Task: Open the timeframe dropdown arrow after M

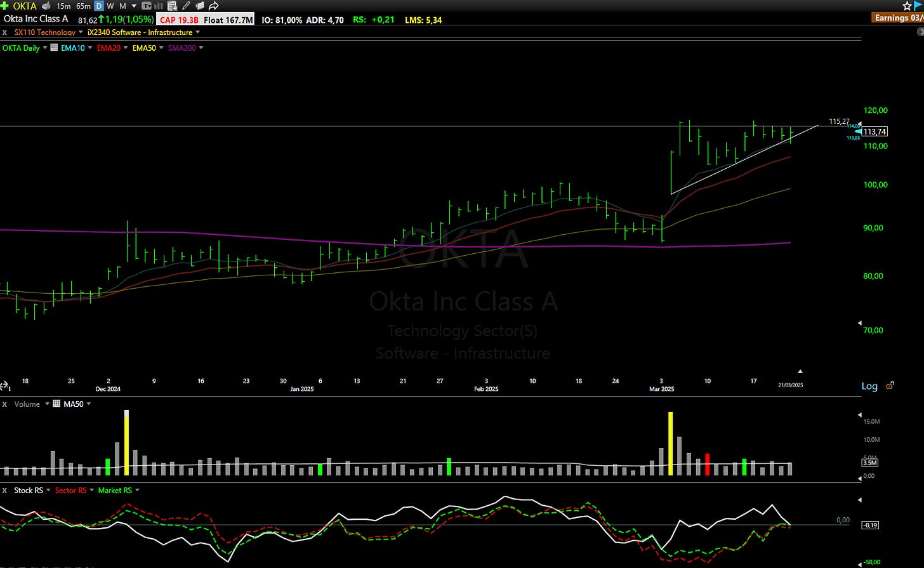Action: click(134, 6)
